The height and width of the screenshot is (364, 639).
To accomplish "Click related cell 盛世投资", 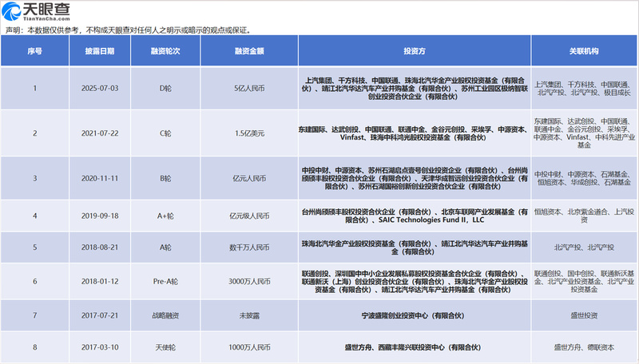I will coord(584,315).
